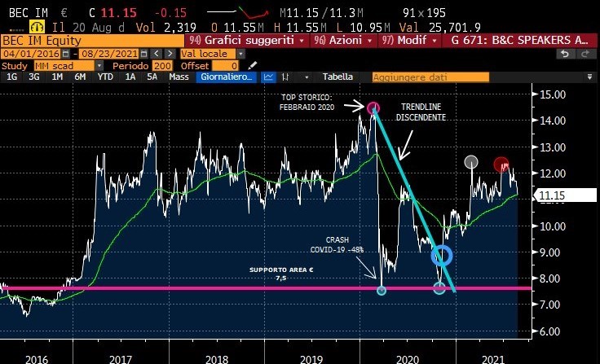600x364 pixels.
Task: Select the 1G time range
Action: [11, 77]
